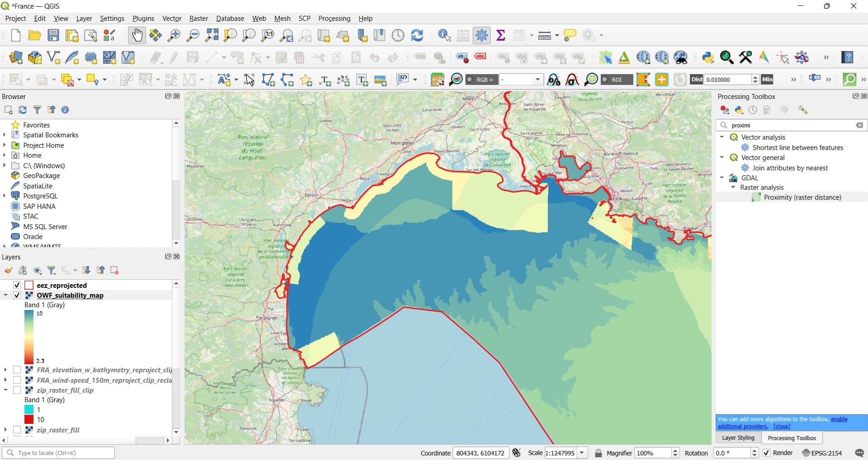
Task: Select the Pan Map hand tool
Action: tap(137, 35)
